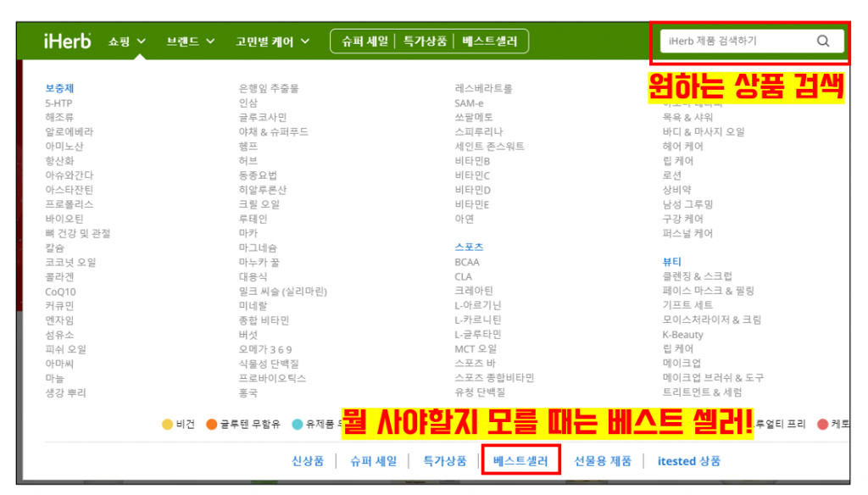Select K-Beauty category
Viewport: 868px width, 495px height.
(682, 335)
